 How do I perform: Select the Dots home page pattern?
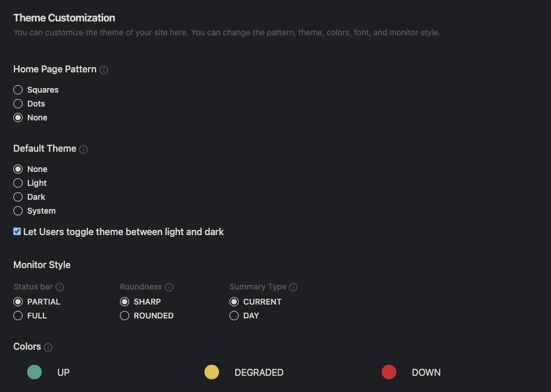[x=18, y=104]
